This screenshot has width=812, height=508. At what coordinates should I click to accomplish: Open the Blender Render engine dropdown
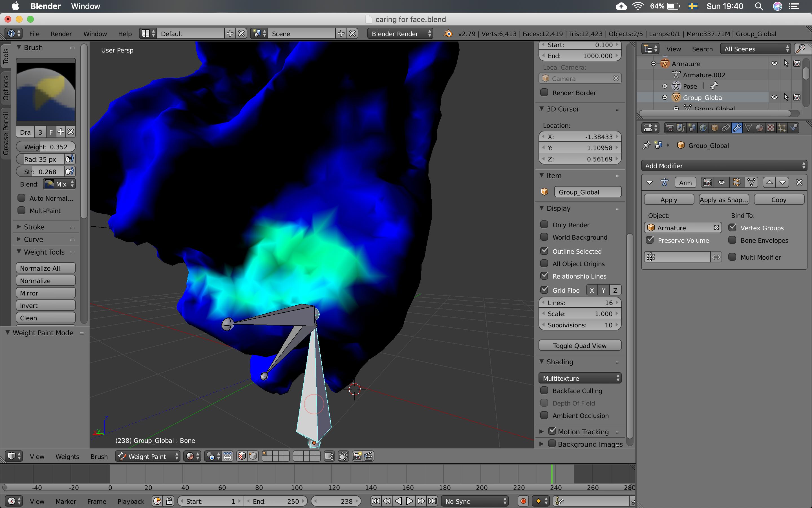[400, 34]
